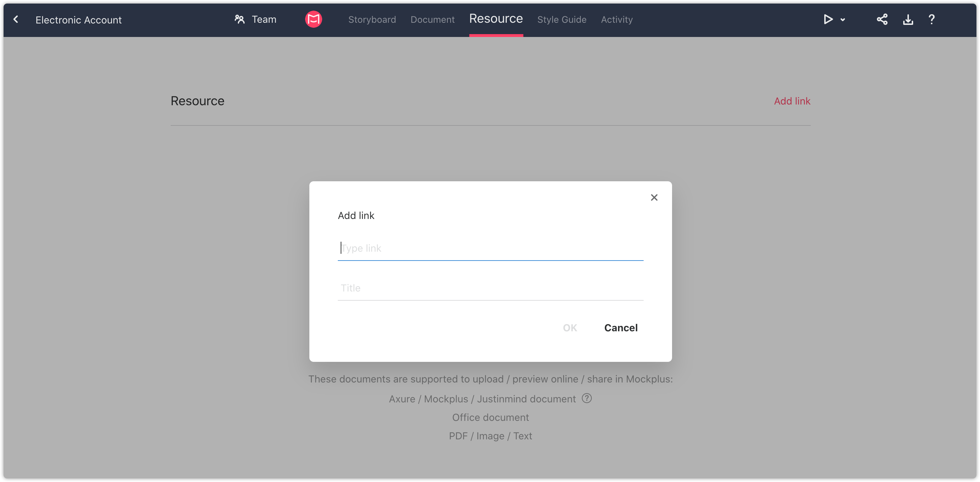Viewport: 980px width, 482px height.
Task: Select the Resource tab
Action: [496, 18]
